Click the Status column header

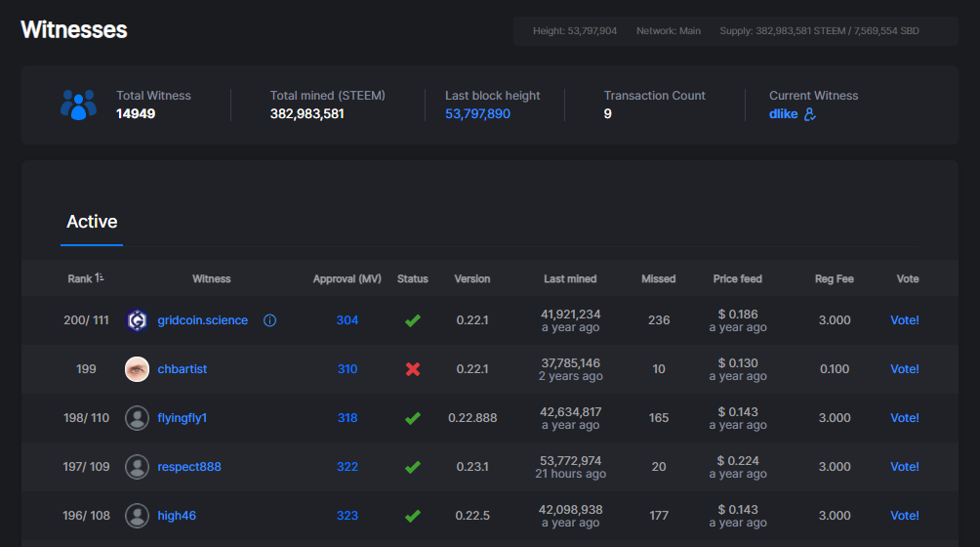click(413, 278)
